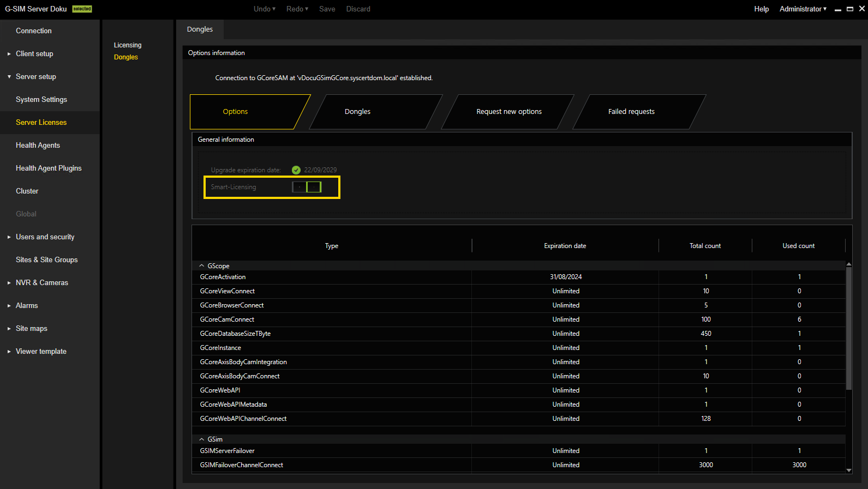Click the 'selected' badge next to server name
Screen dimensions: 868x489
coord(82,9)
